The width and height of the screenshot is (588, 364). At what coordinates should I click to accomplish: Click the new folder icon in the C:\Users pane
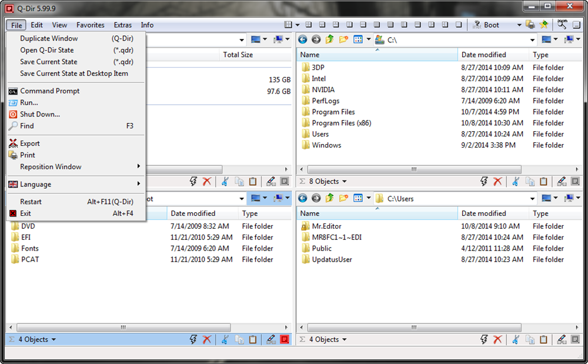click(x=343, y=198)
